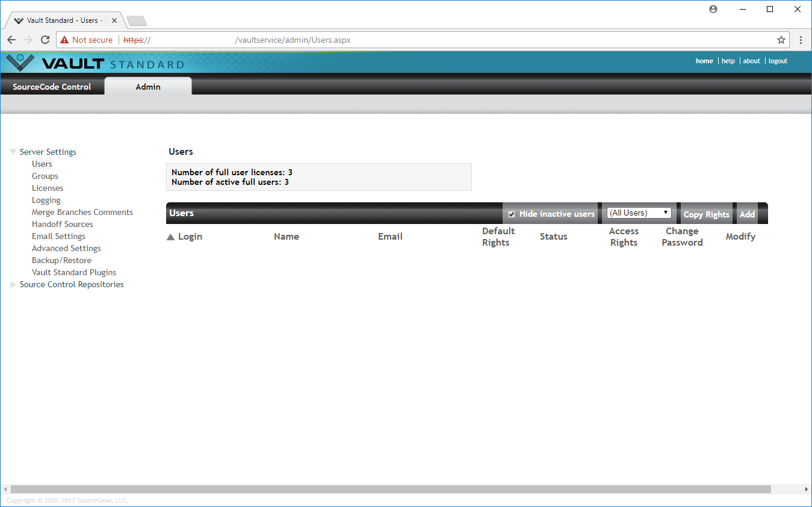The width and height of the screenshot is (812, 507).
Task: Click the horizontal scrollbar thumb
Action: point(391,490)
